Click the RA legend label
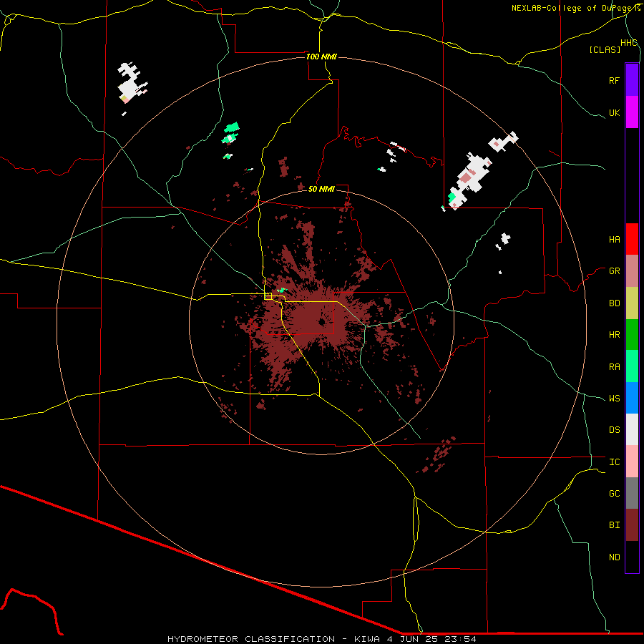 (x=614, y=367)
